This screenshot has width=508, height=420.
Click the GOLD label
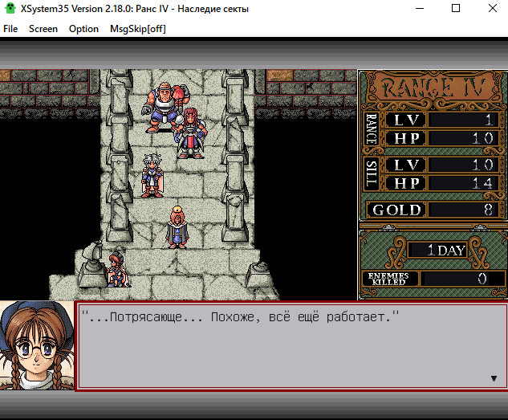[x=397, y=210]
